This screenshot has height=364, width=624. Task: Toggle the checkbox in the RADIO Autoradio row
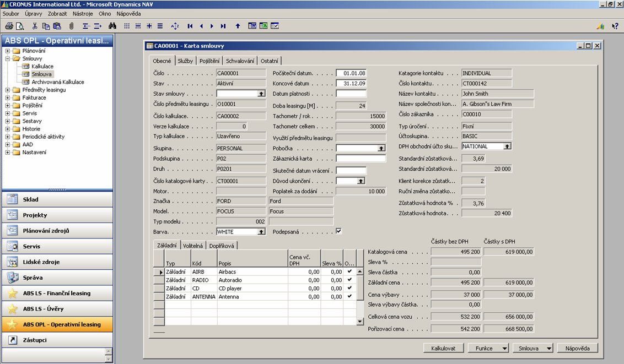[349, 280]
